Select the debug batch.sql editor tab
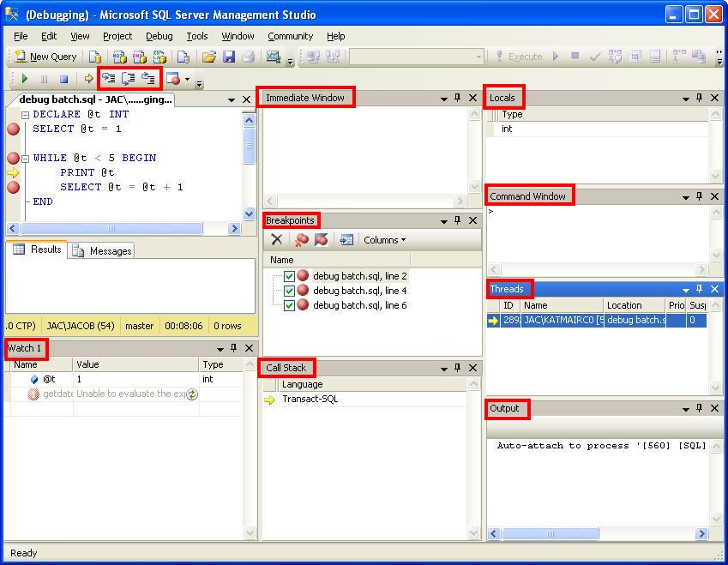This screenshot has height=565, width=728. pyautogui.click(x=95, y=99)
